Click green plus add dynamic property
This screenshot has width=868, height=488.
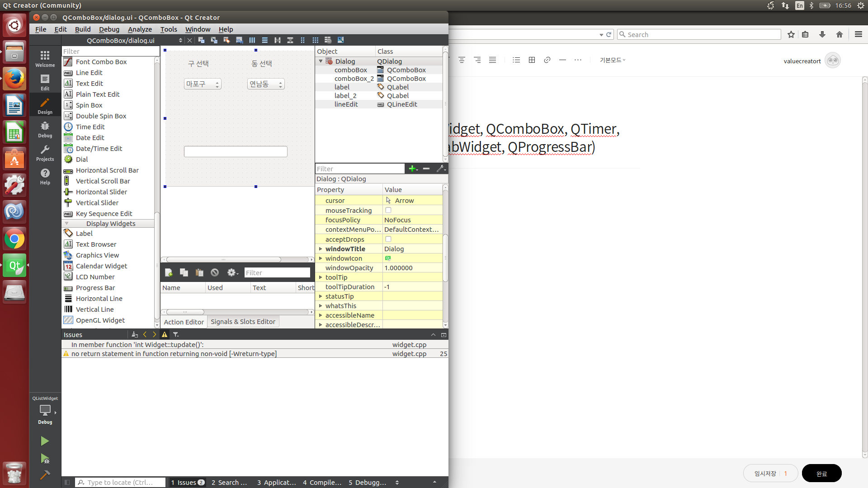click(x=412, y=169)
